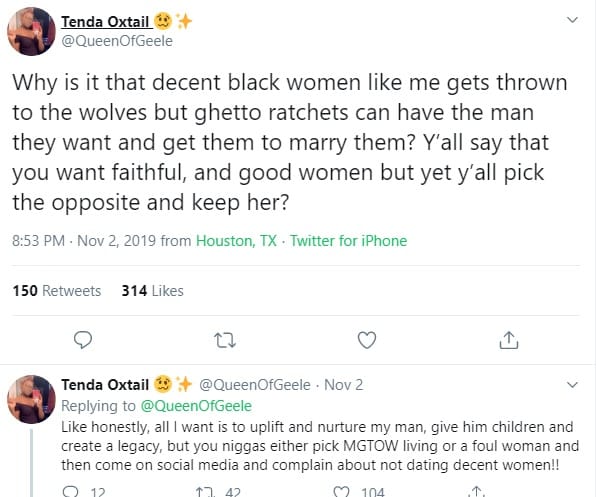
Task: Open the reply tweet's profile avatar
Action: coord(32,399)
